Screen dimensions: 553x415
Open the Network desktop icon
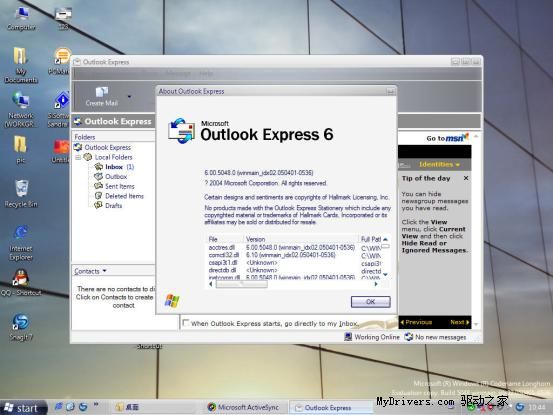pos(20,109)
